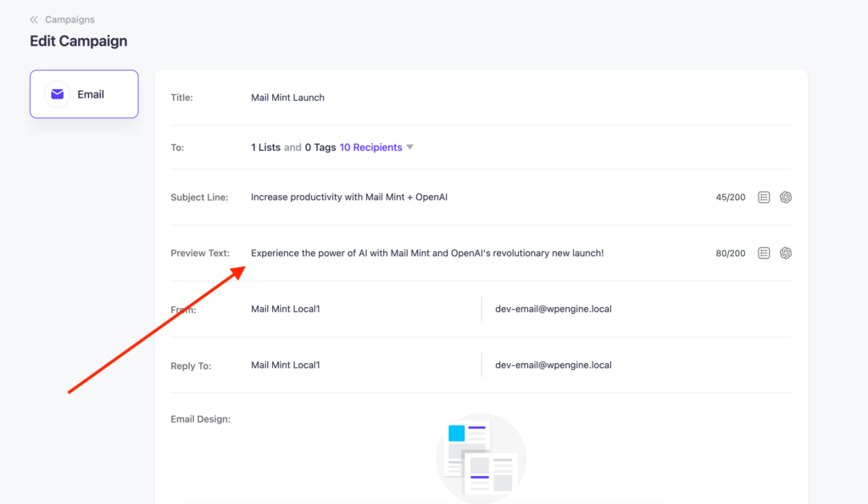This screenshot has width=868, height=504.
Task: Go back to Campaigns list
Action: pyautogui.click(x=70, y=20)
